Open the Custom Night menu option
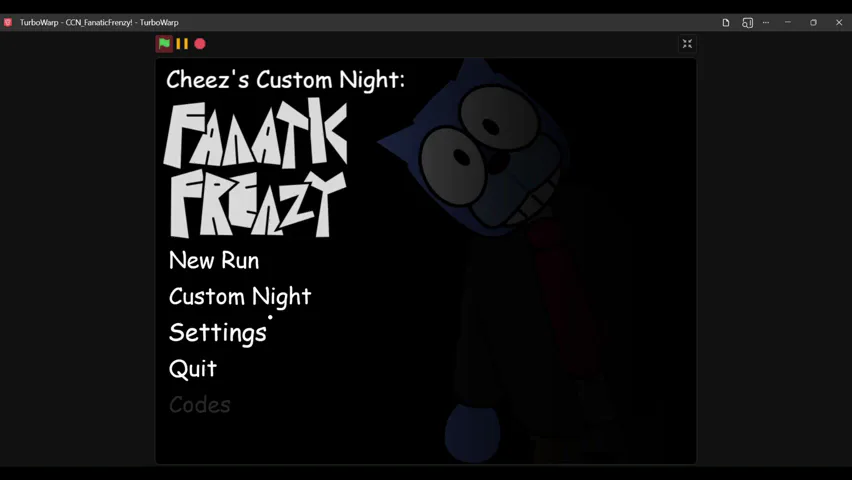The image size is (852, 480). [240, 297]
